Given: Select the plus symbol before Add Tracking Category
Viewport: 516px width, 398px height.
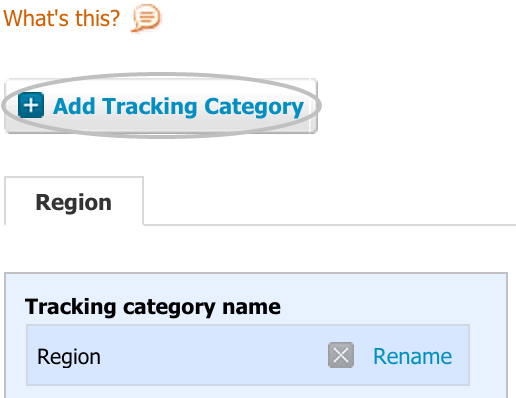Looking at the screenshot, I should click(31, 105).
